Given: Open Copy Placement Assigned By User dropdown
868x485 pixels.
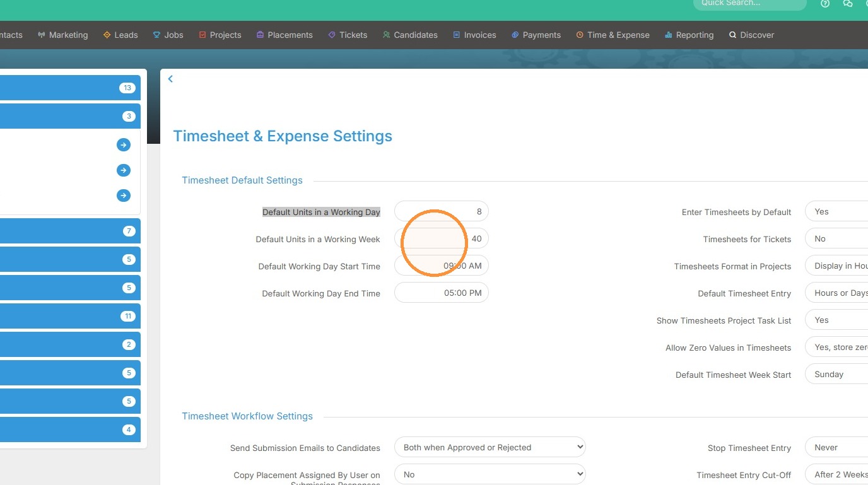Looking at the screenshot, I should 490,474.
